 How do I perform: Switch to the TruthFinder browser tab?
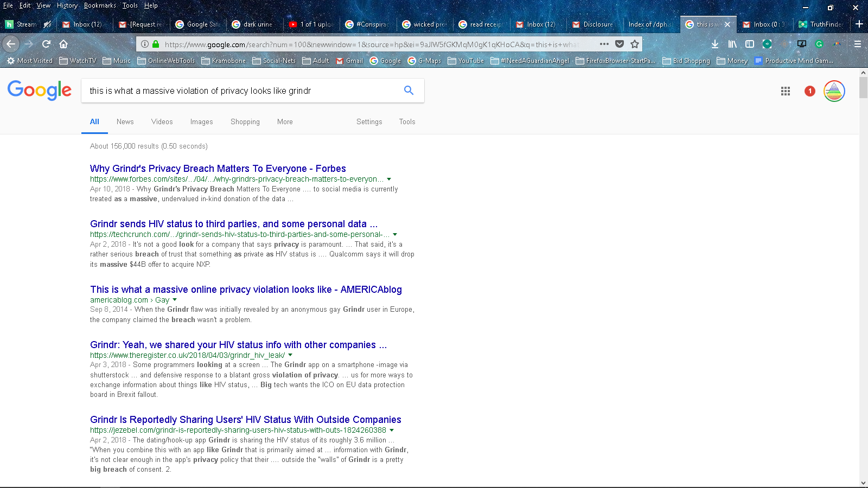(821, 24)
